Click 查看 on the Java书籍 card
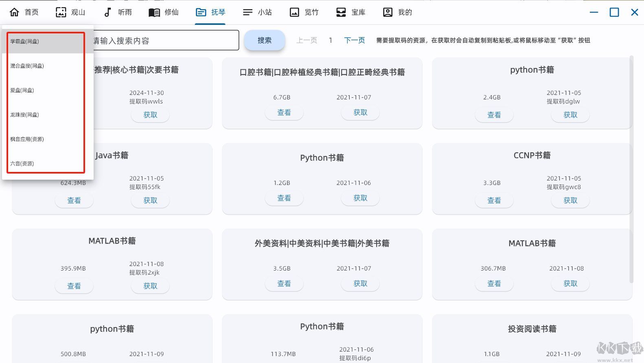 click(74, 200)
